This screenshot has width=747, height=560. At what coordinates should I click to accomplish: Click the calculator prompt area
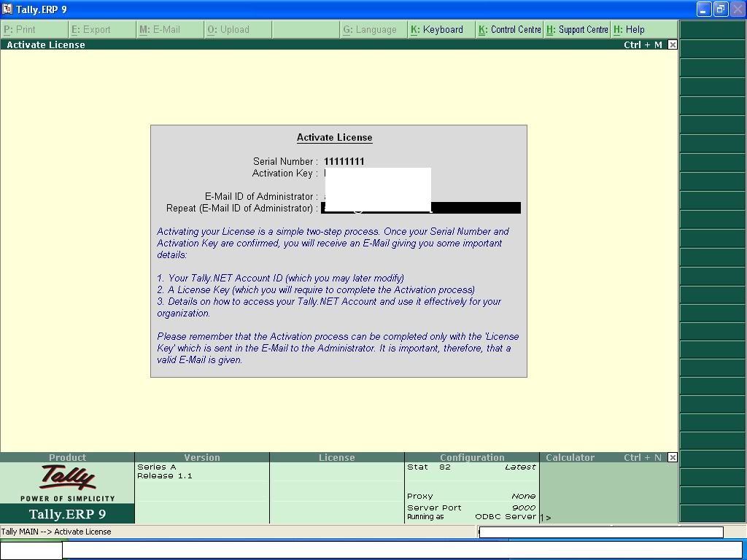click(609, 517)
